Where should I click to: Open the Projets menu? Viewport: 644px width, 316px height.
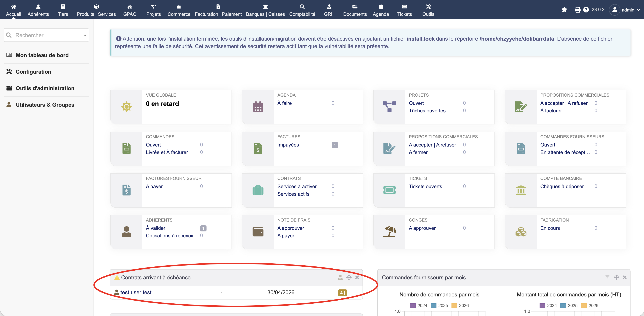[153, 10]
